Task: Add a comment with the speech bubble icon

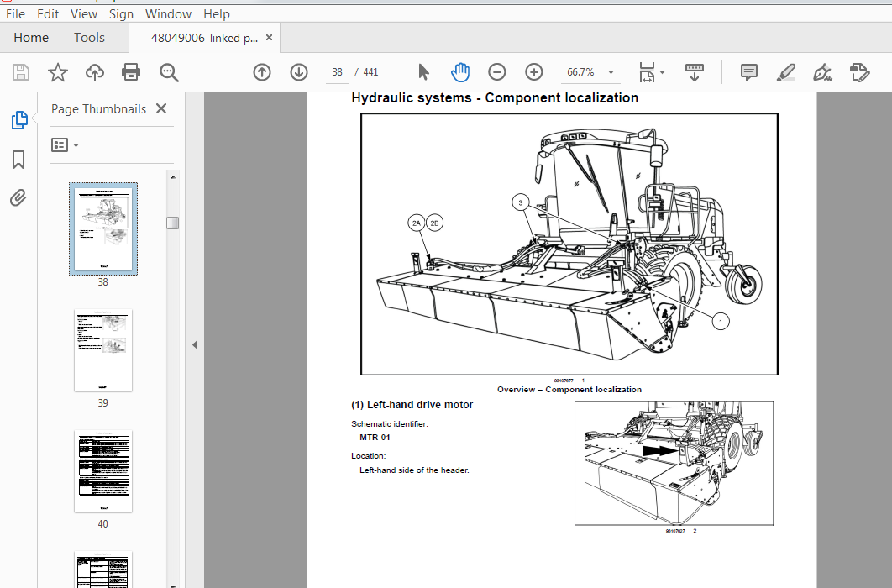Action: tap(748, 72)
